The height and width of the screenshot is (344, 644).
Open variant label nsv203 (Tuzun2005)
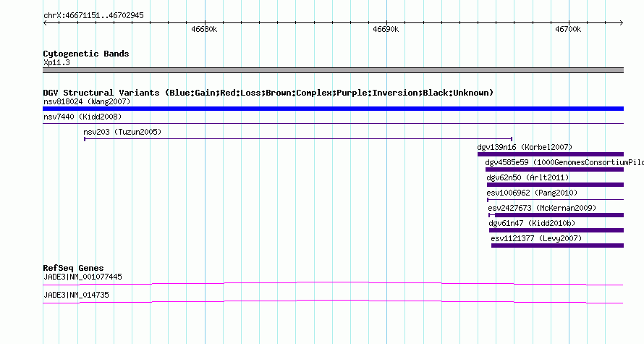point(122,132)
